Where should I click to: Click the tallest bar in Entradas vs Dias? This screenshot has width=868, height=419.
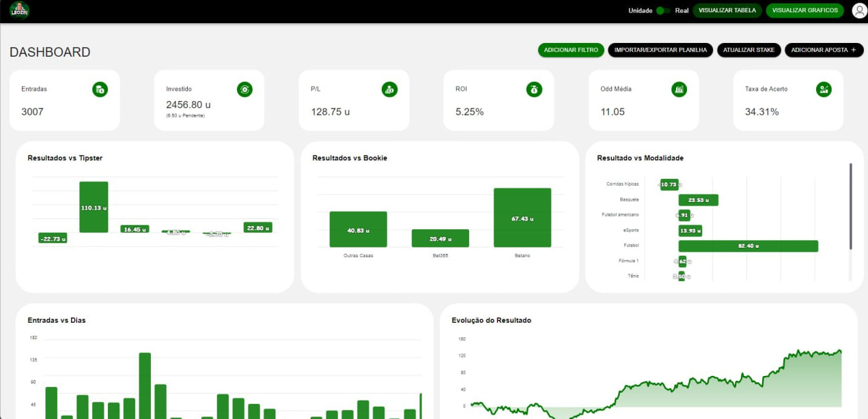point(145,386)
